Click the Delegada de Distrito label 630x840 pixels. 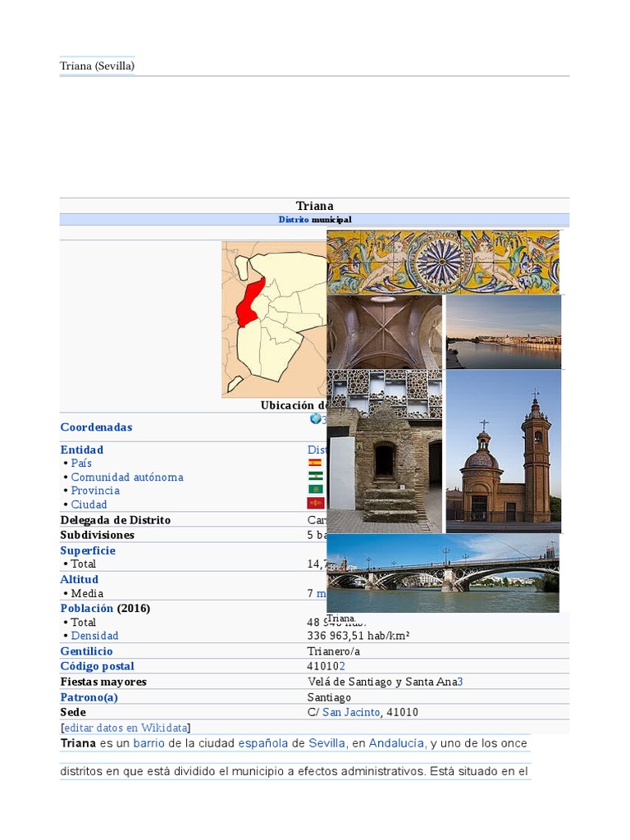pos(116,520)
